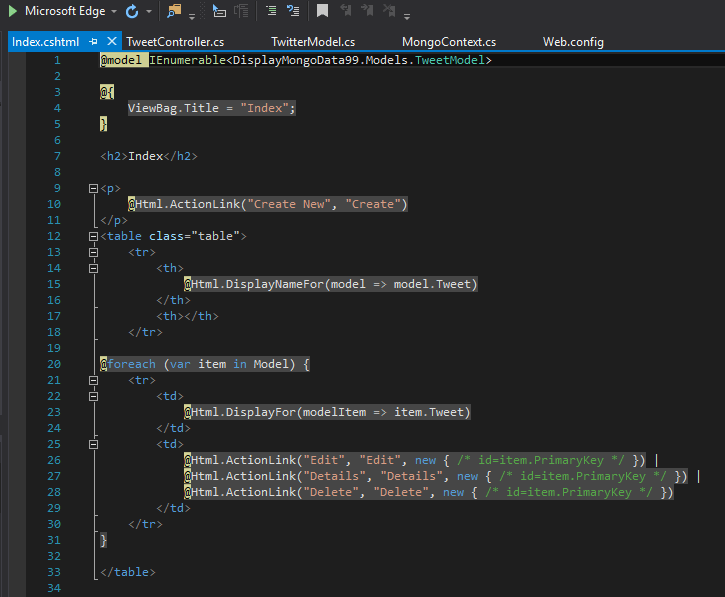Collapse the <td> block on line 25
725x597 pixels.
click(x=93, y=444)
